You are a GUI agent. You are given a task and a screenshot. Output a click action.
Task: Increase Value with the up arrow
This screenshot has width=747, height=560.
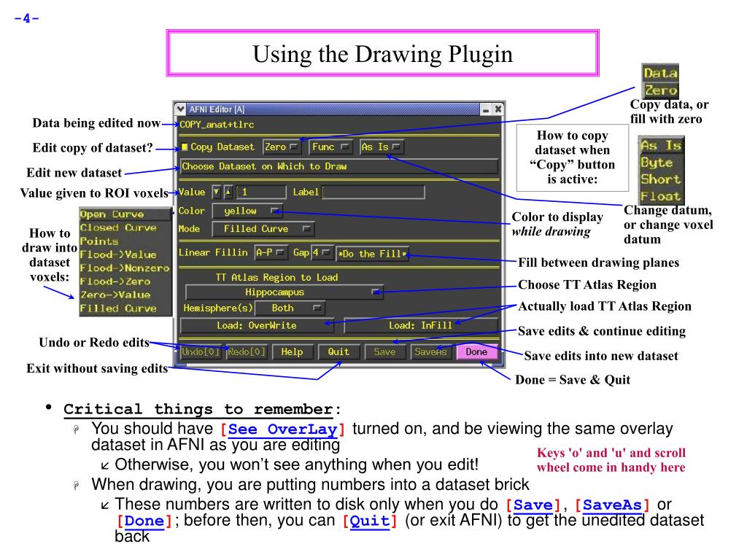[228, 192]
